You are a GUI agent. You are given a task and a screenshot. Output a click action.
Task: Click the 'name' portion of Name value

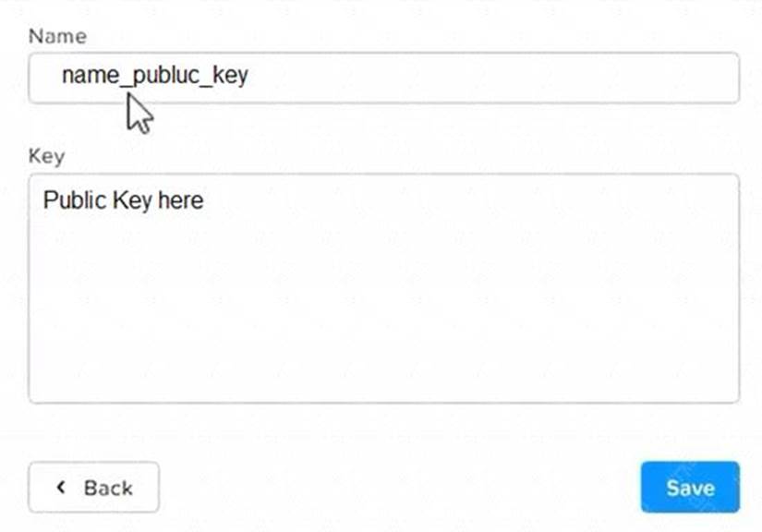click(x=91, y=76)
